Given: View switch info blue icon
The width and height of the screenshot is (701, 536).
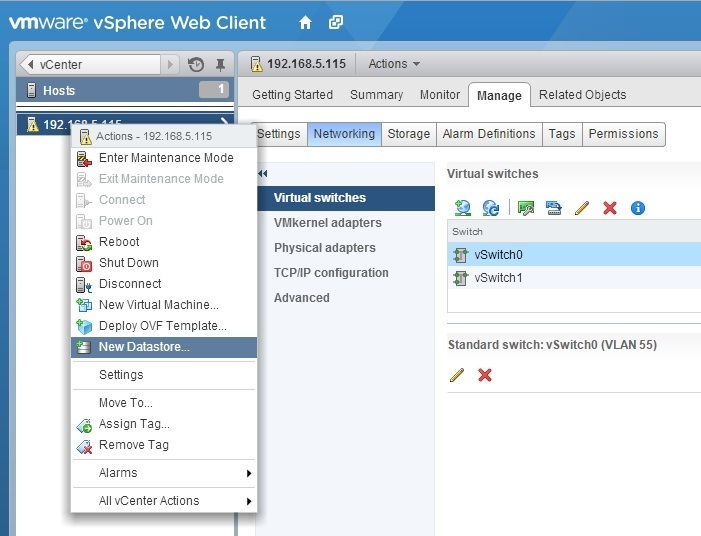Looking at the screenshot, I should (638, 208).
